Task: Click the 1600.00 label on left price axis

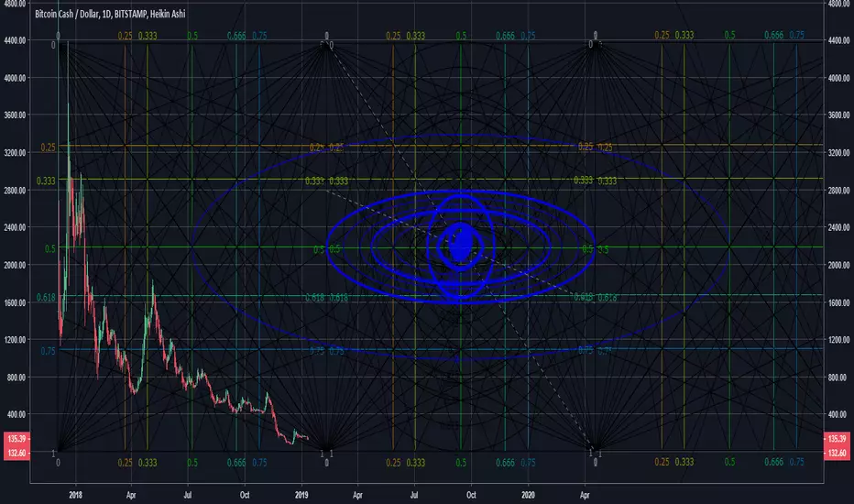Action: pyautogui.click(x=16, y=302)
